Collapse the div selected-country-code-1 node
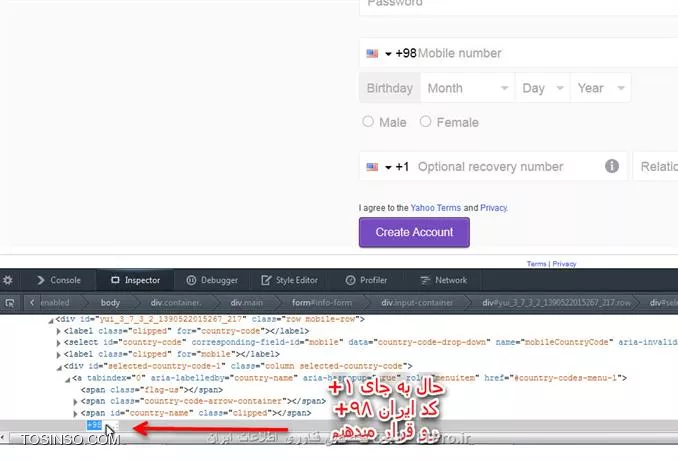 pos(59,368)
